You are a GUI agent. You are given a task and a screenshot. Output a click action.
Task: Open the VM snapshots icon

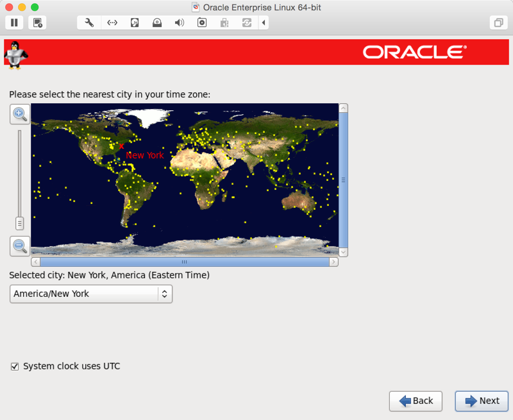pos(37,22)
